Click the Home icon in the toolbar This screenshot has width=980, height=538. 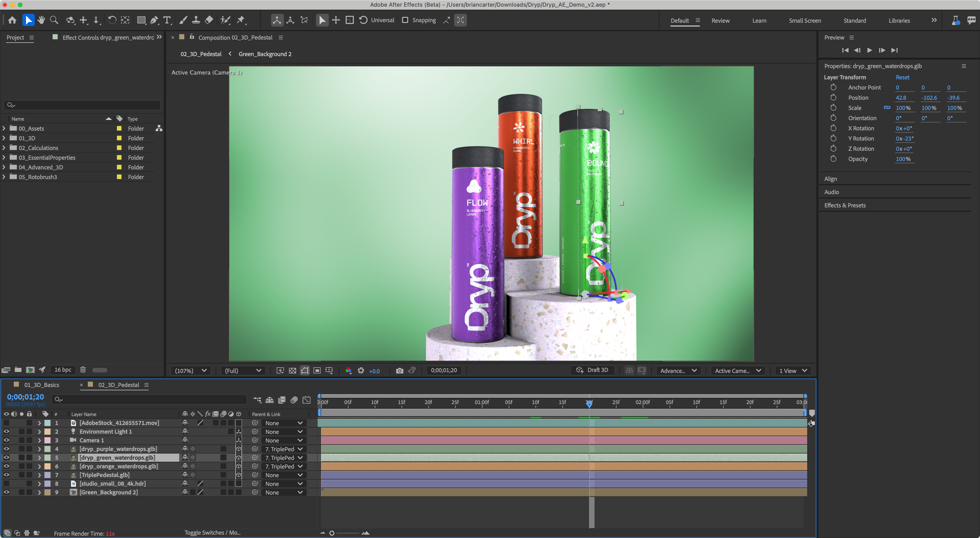coord(12,20)
